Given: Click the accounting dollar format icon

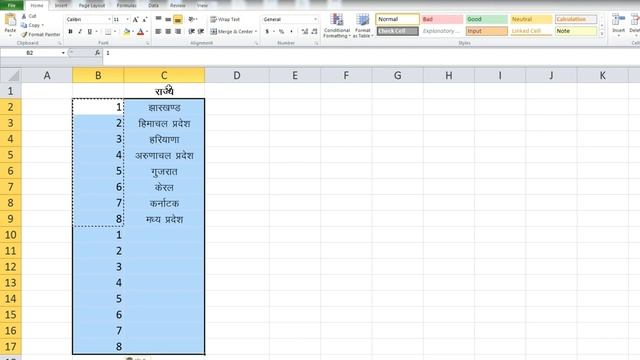Looking at the screenshot, I should point(267,31).
